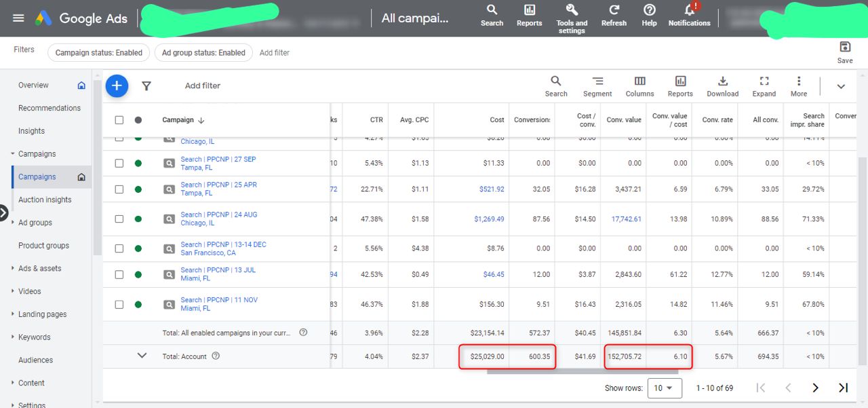
Task: Click the blue plus new campaign button
Action: click(x=117, y=86)
